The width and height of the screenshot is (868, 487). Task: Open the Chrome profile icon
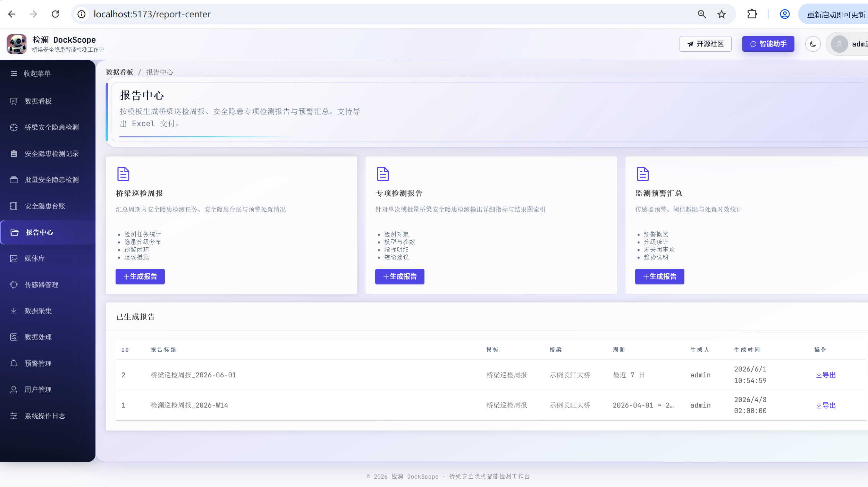click(785, 14)
